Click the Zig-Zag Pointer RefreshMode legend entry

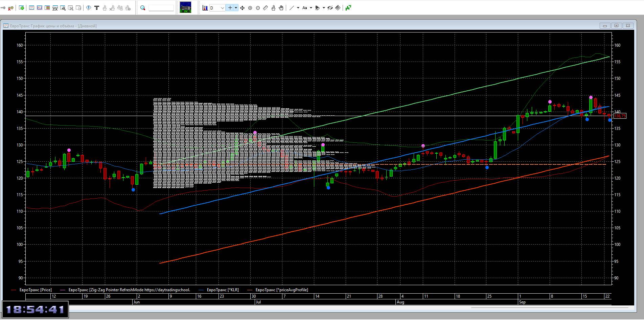[x=129, y=290]
